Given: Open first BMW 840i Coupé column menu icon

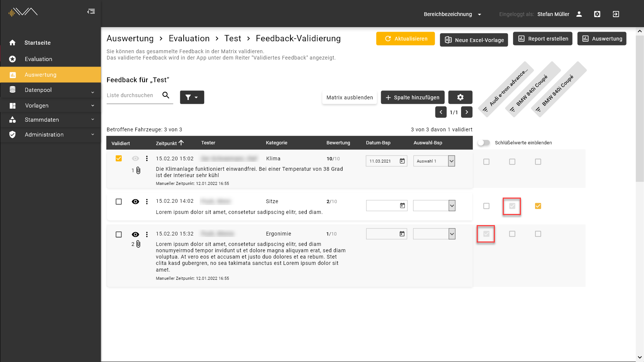Looking at the screenshot, I should 512,109.
